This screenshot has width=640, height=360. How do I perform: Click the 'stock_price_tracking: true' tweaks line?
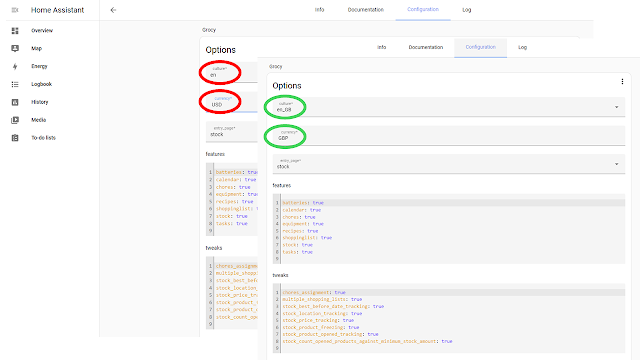tap(318, 321)
